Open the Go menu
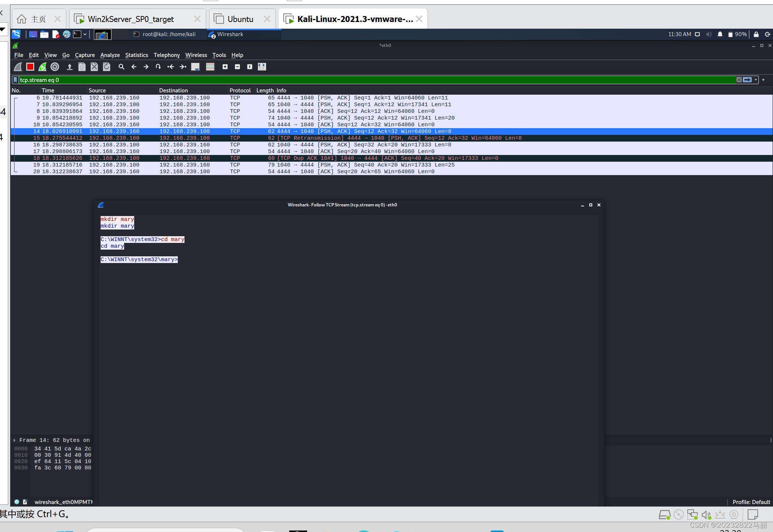The width and height of the screenshot is (773, 532). (66, 55)
